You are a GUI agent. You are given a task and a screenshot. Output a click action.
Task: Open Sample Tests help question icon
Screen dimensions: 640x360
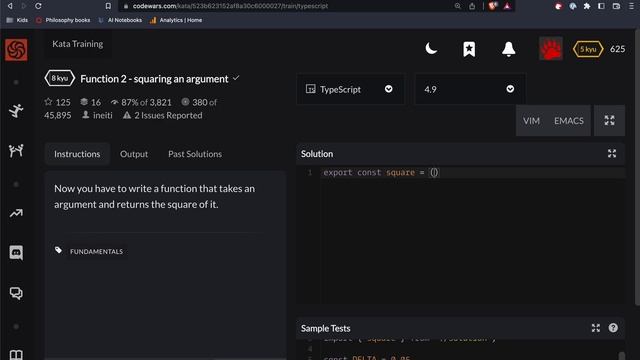[x=613, y=328]
